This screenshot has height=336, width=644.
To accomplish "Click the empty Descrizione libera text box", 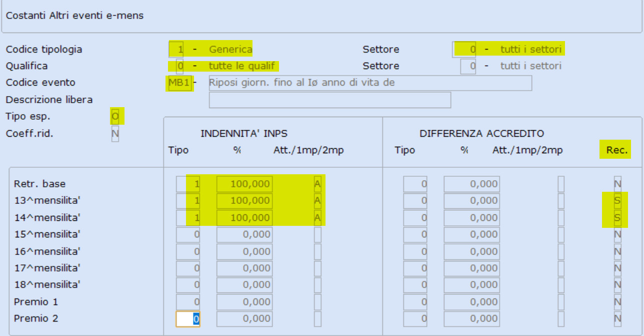I will coord(330,100).
